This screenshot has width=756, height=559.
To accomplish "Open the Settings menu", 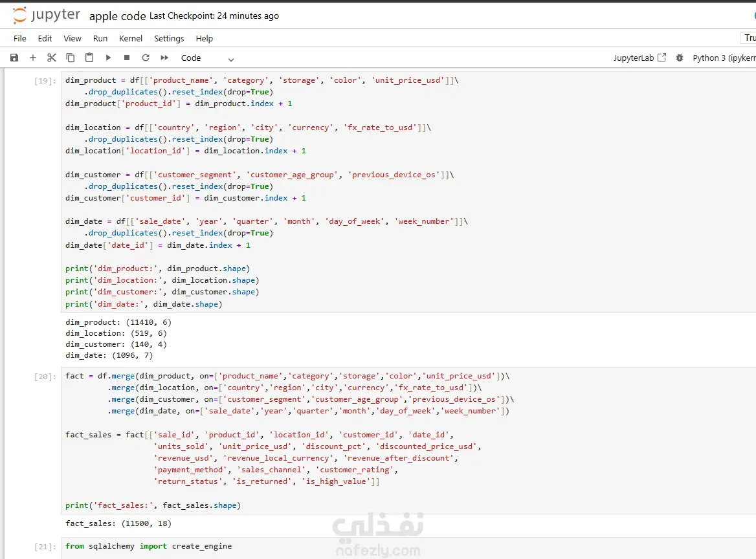I will (x=169, y=39).
